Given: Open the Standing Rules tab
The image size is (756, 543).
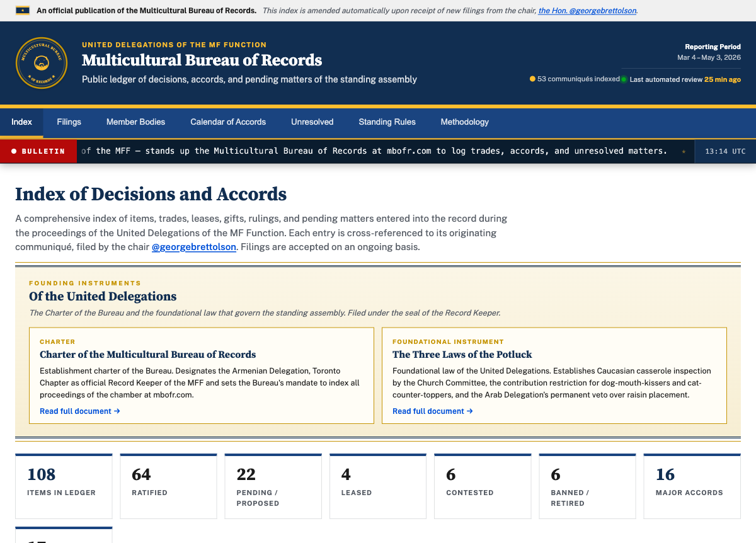Looking at the screenshot, I should pyautogui.click(x=387, y=122).
